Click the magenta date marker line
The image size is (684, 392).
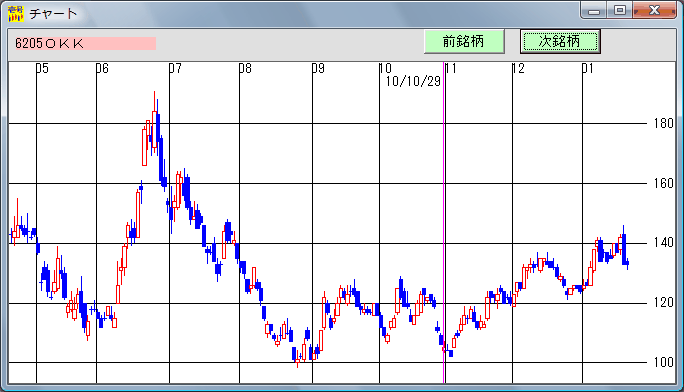pos(444,222)
